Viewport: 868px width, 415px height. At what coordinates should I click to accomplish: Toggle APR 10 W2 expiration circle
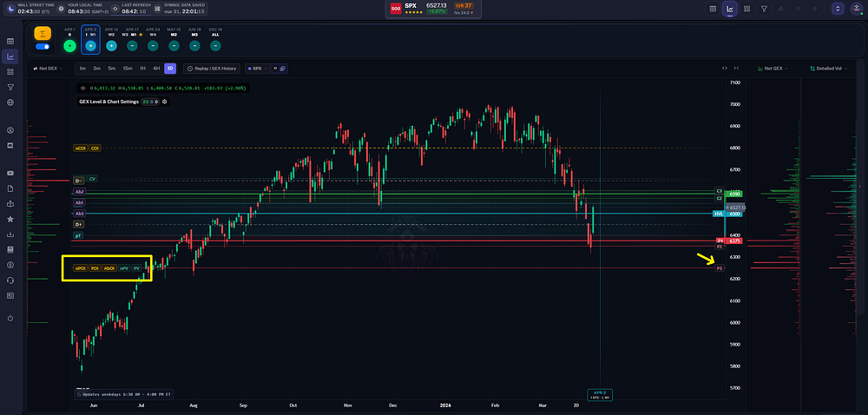coord(111,47)
